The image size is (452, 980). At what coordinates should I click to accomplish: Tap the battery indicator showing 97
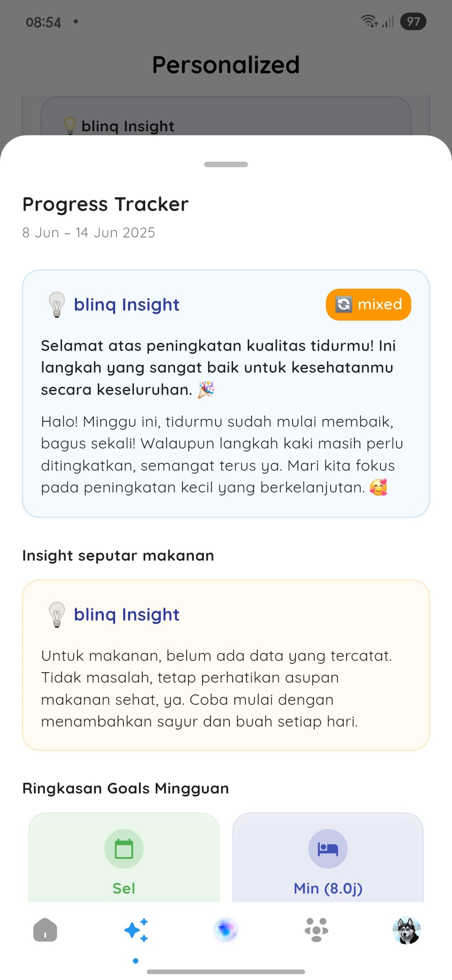[413, 22]
